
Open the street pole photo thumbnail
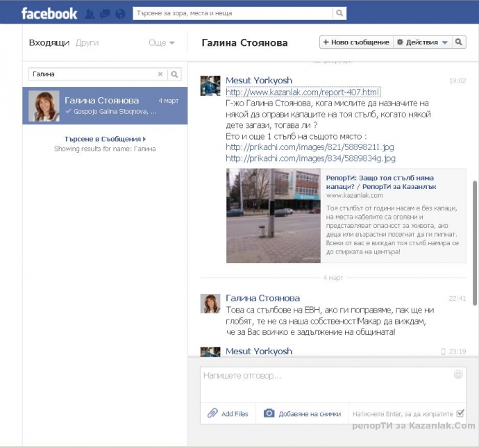[x=273, y=215]
